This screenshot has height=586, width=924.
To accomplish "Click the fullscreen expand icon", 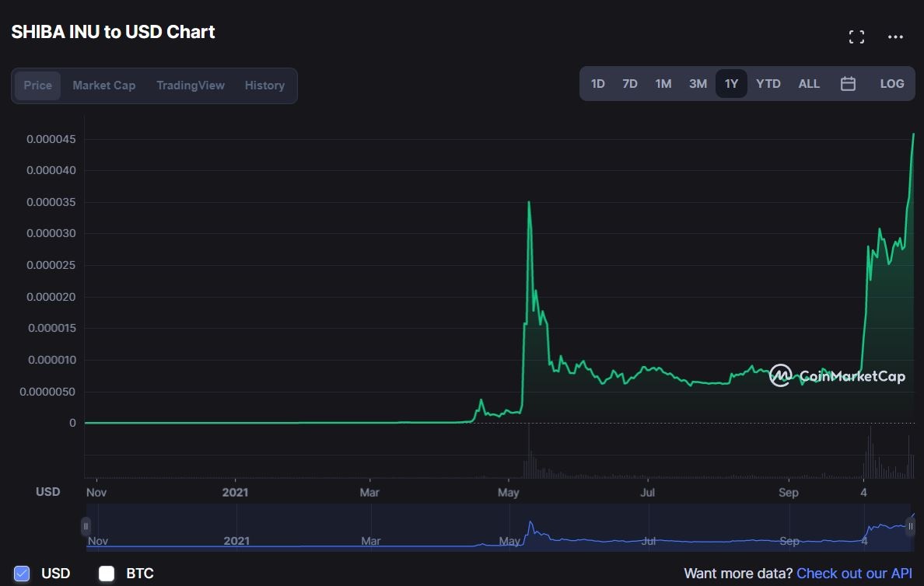I will 856,37.
